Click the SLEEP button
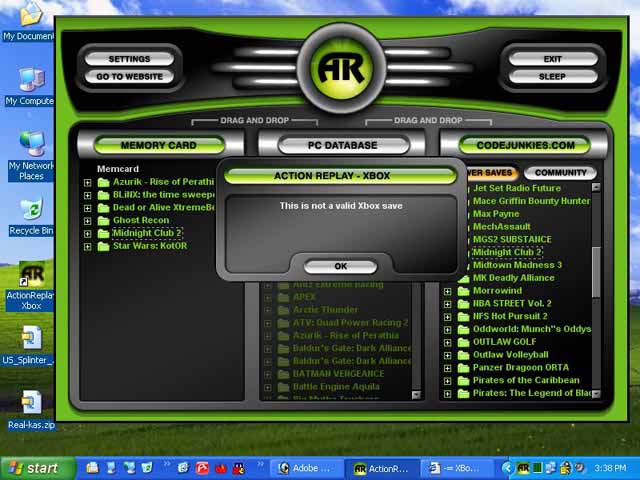Screen dimensions: 640x480 point(553,76)
